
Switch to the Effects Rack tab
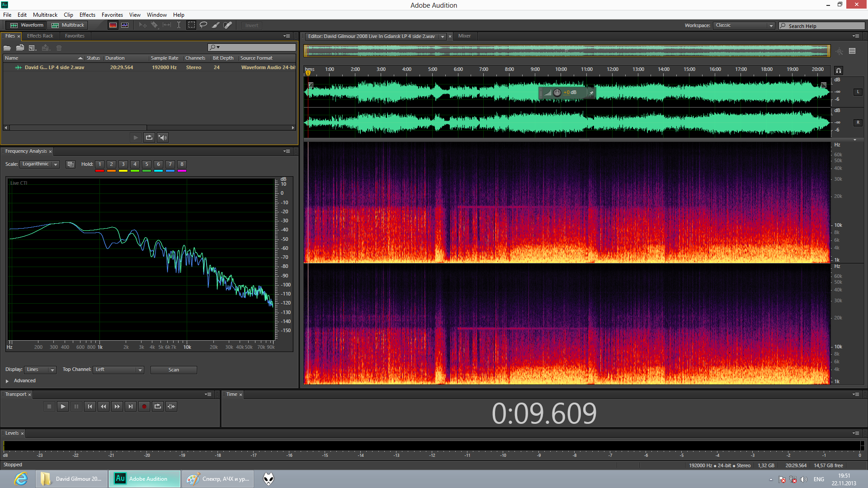tap(40, 36)
